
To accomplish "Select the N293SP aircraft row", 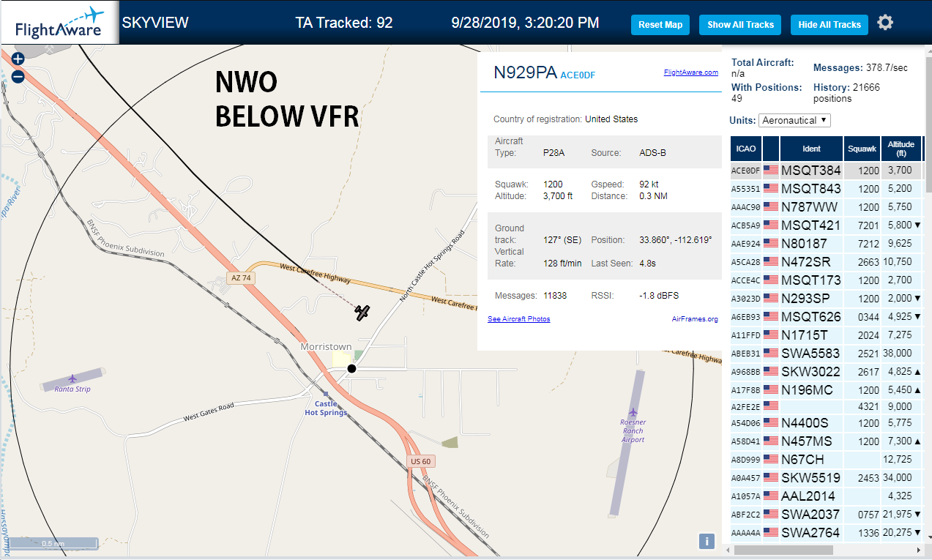I will 827,299.
